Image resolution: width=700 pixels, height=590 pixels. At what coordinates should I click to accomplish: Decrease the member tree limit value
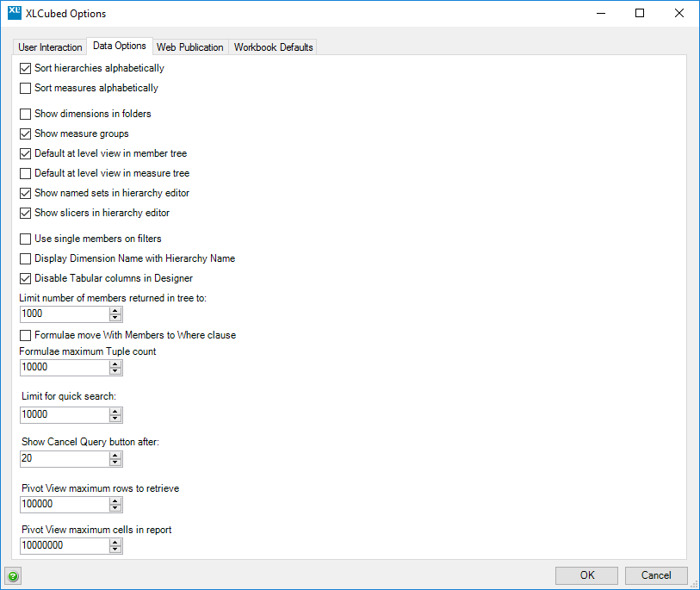click(x=115, y=318)
